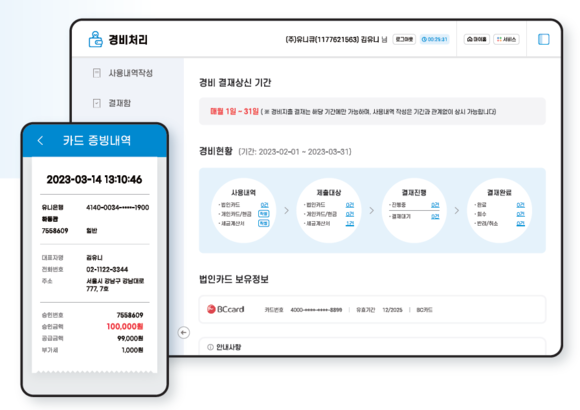Open the 결재함 sidebar menu
This screenshot has height=410, width=580.
(112, 103)
